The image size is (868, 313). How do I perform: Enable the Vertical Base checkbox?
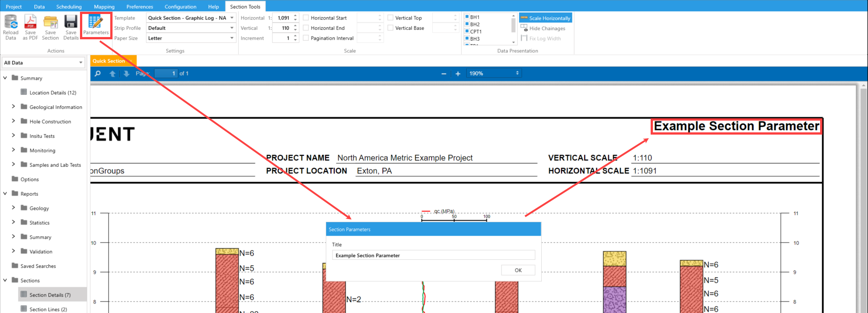pos(390,28)
